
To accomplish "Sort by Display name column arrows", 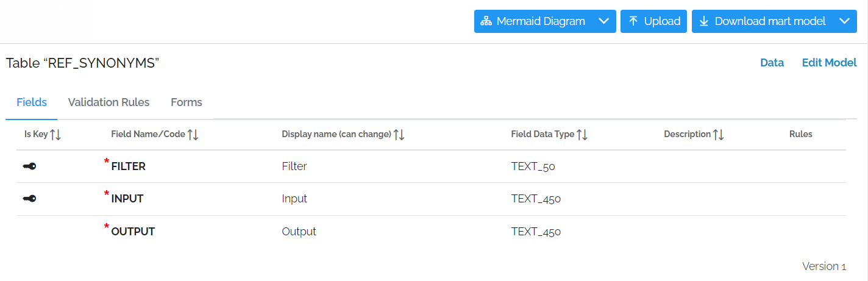I will click(x=399, y=135).
